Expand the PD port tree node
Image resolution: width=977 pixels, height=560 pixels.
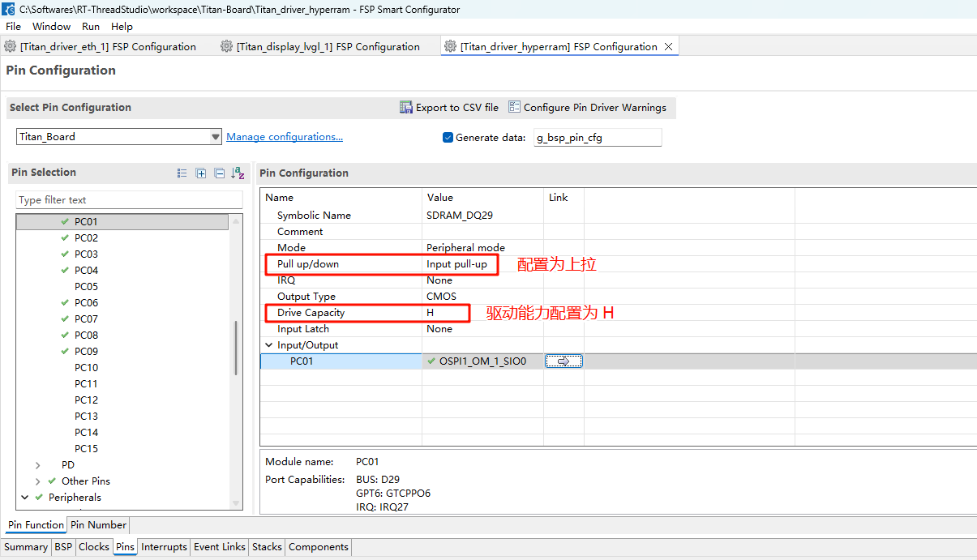point(38,465)
